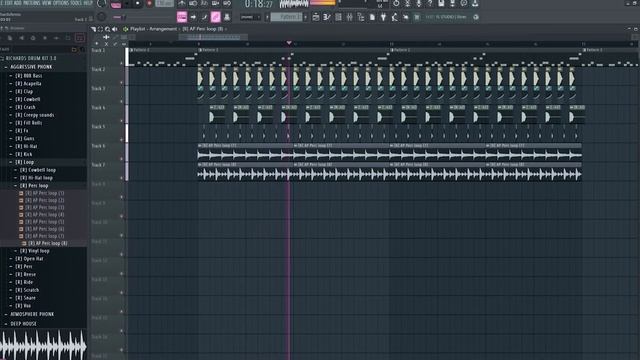Mute Track 3 using its switch
Screen dimensions: 640x360
coord(122,101)
